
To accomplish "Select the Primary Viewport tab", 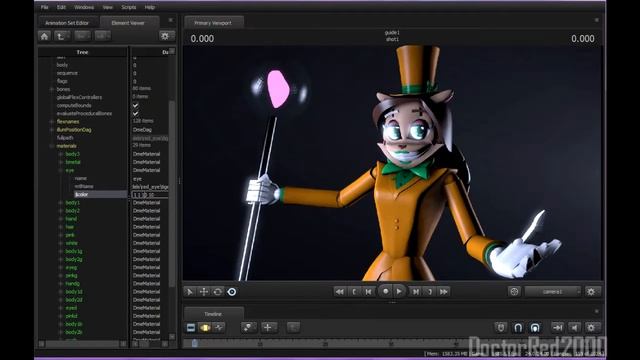I will 213,23.
